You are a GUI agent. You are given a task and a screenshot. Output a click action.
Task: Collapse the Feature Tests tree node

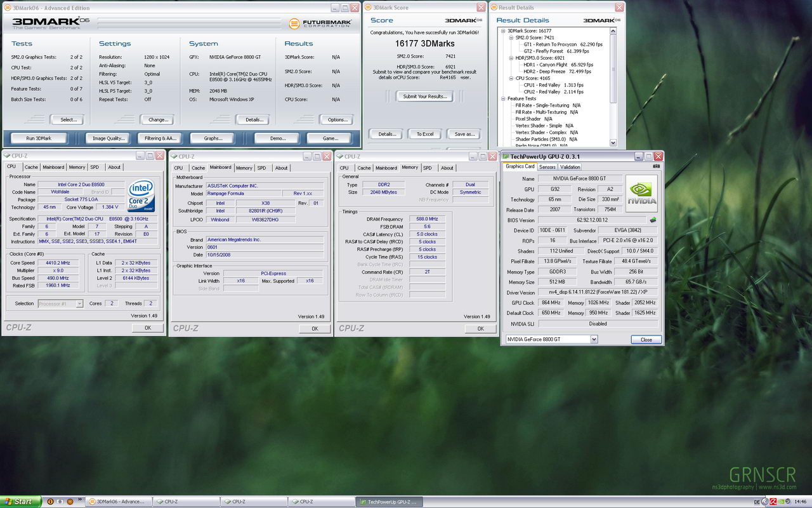(502, 98)
